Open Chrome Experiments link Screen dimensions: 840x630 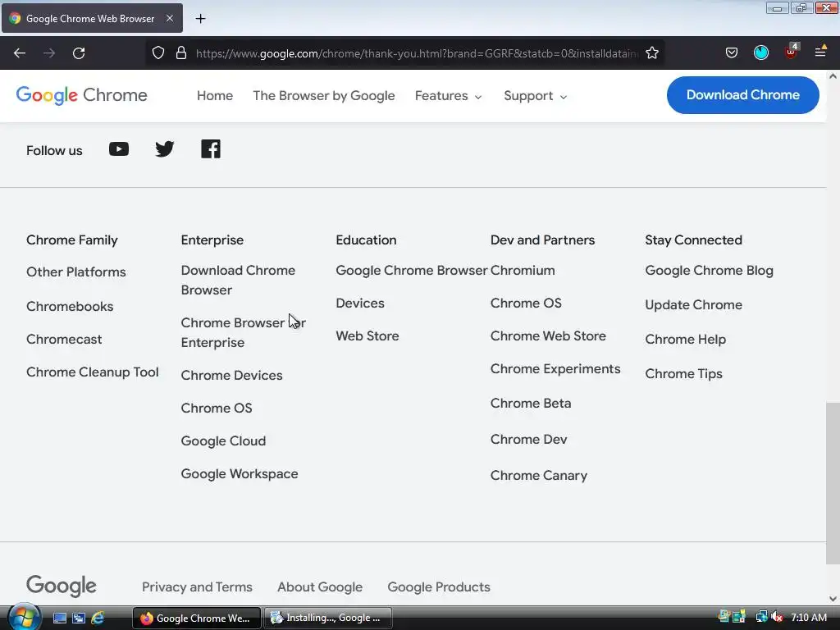[x=555, y=369]
